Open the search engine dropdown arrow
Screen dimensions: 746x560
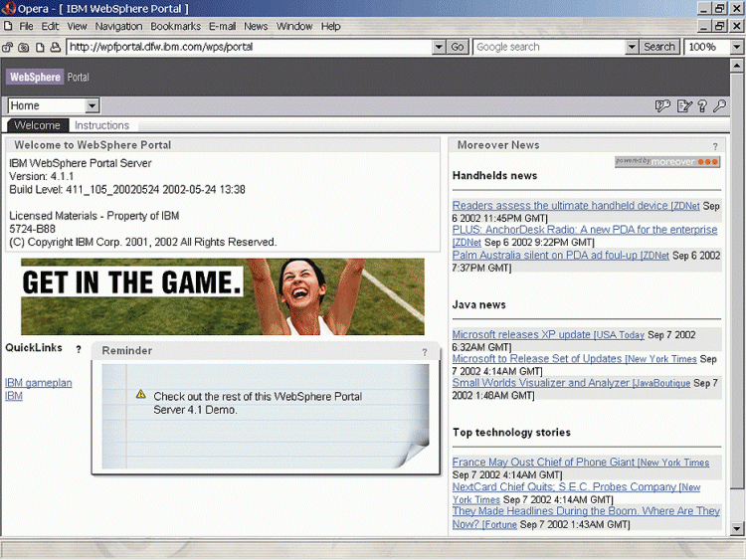pyautogui.click(x=632, y=47)
